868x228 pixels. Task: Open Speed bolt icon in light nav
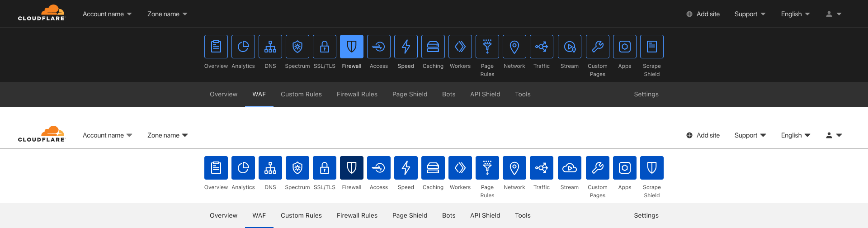click(x=406, y=168)
